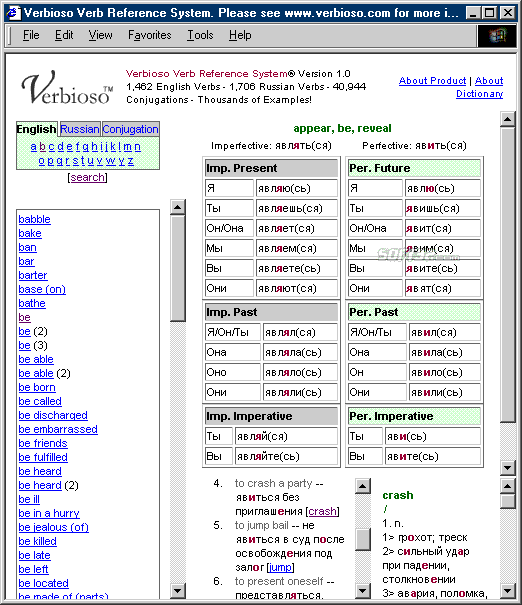Jump to letter s in alphabet index
Image resolution: width=522 pixels, height=605 pixels.
click(75, 161)
